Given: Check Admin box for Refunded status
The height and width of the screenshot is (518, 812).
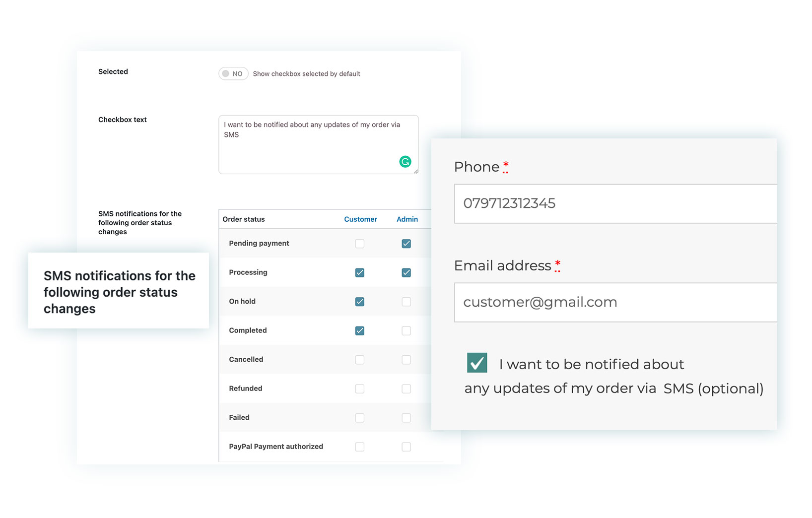Looking at the screenshot, I should tap(406, 389).
